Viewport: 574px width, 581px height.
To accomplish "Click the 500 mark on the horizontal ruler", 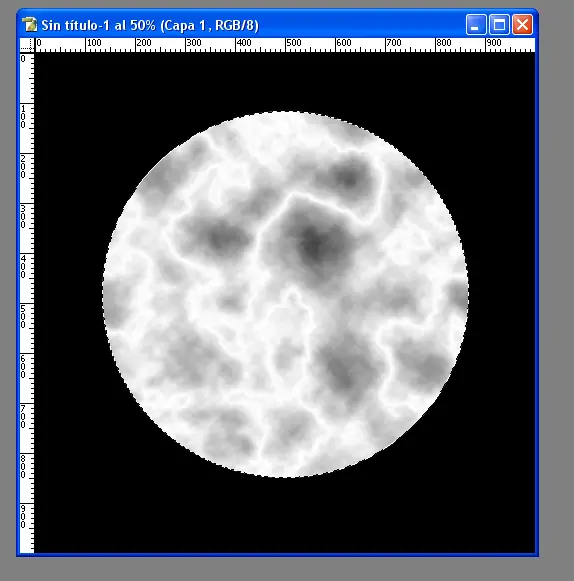I will pyautogui.click(x=293, y=43).
